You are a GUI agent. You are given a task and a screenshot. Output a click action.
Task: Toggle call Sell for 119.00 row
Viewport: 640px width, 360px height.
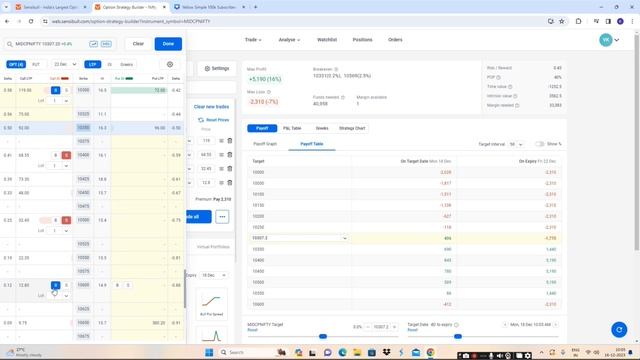[x=66, y=90]
